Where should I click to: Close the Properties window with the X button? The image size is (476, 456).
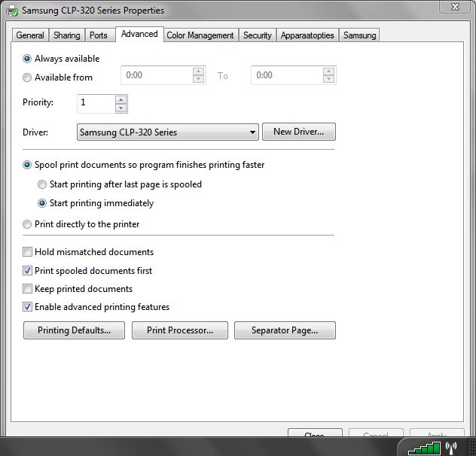coord(455,6)
